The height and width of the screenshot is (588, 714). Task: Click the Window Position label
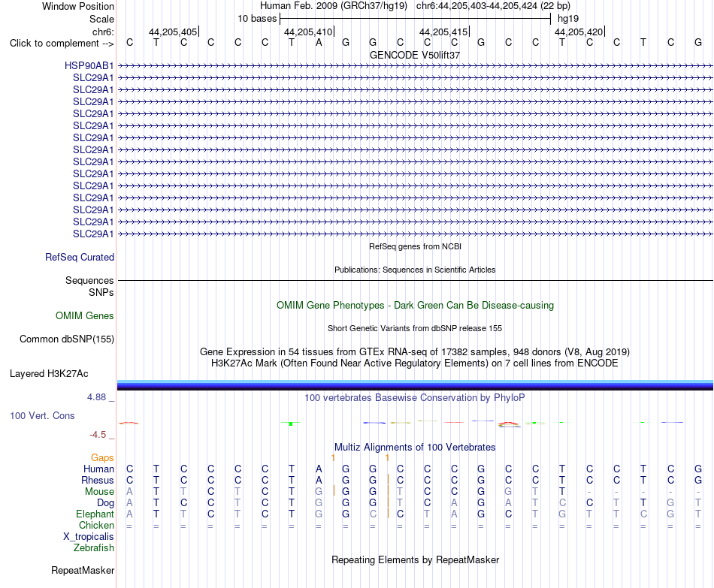click(78, 6)
